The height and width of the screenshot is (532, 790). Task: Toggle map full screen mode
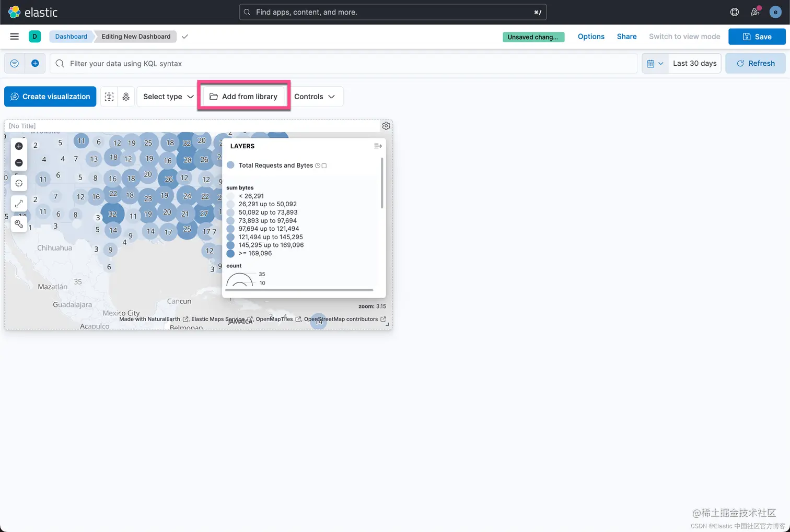19,204
